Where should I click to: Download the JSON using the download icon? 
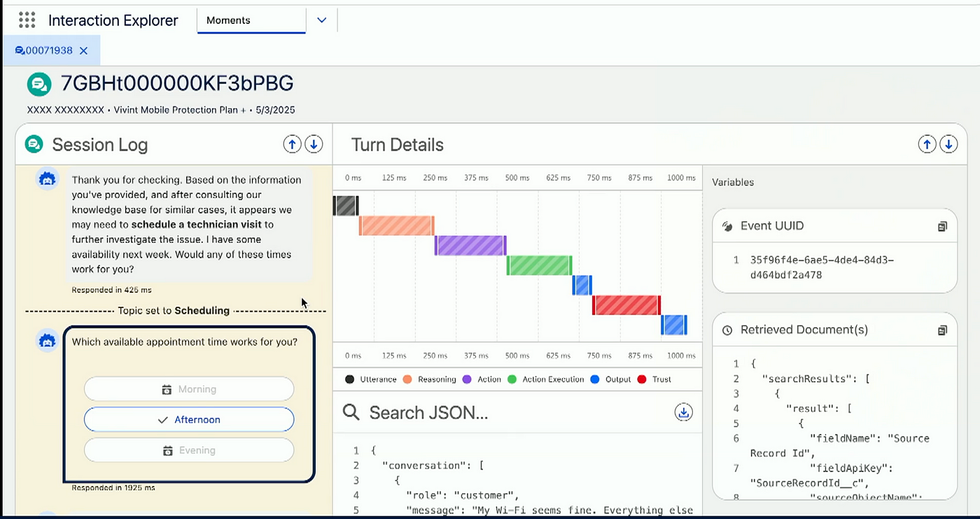[683, 413]
